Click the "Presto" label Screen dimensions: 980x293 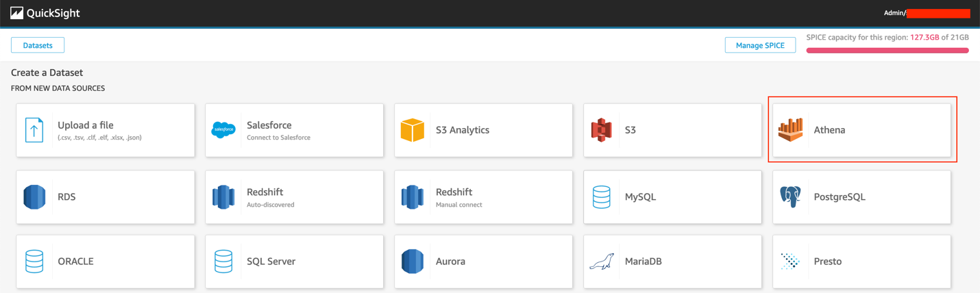click(828, 262)
